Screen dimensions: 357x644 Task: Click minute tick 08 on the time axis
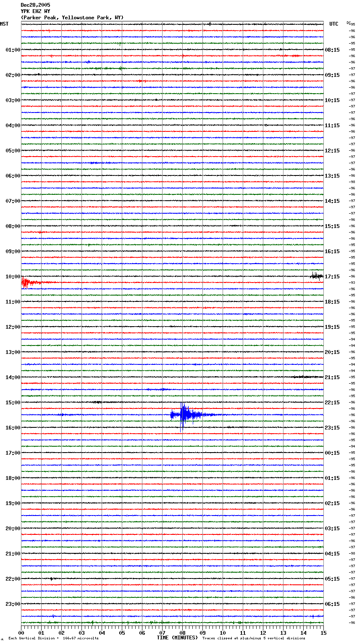182,633
